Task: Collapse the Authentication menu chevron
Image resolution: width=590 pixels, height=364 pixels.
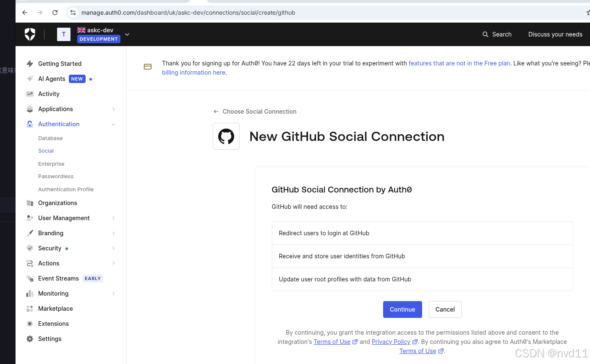Action: click(x=113, y=124)
